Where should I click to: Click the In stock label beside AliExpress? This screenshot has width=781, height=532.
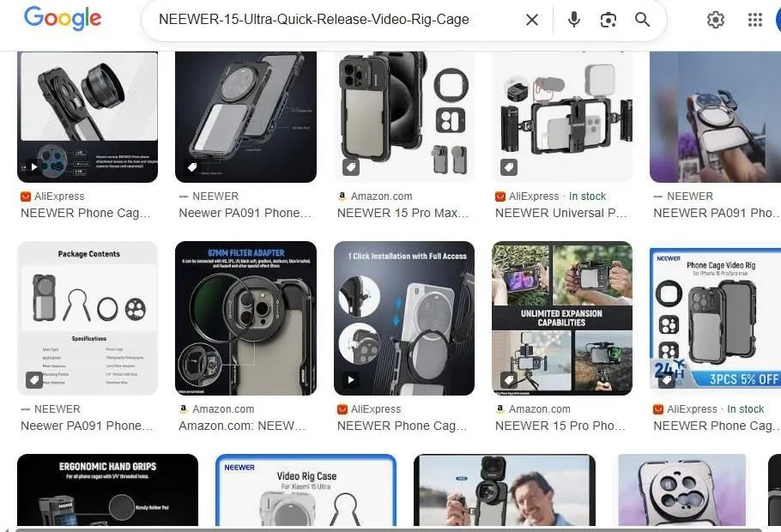(588, 196)
